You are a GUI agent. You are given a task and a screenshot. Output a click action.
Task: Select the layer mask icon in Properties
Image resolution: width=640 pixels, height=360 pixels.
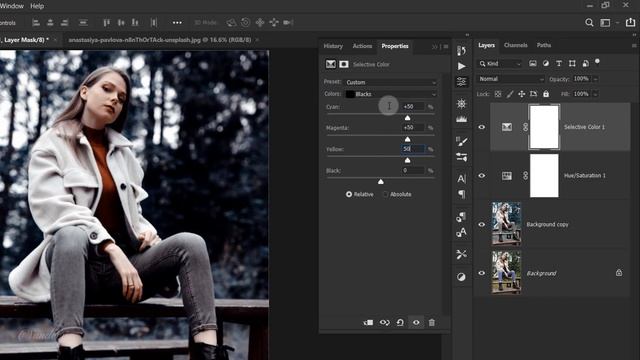click(x=344, y=64)
